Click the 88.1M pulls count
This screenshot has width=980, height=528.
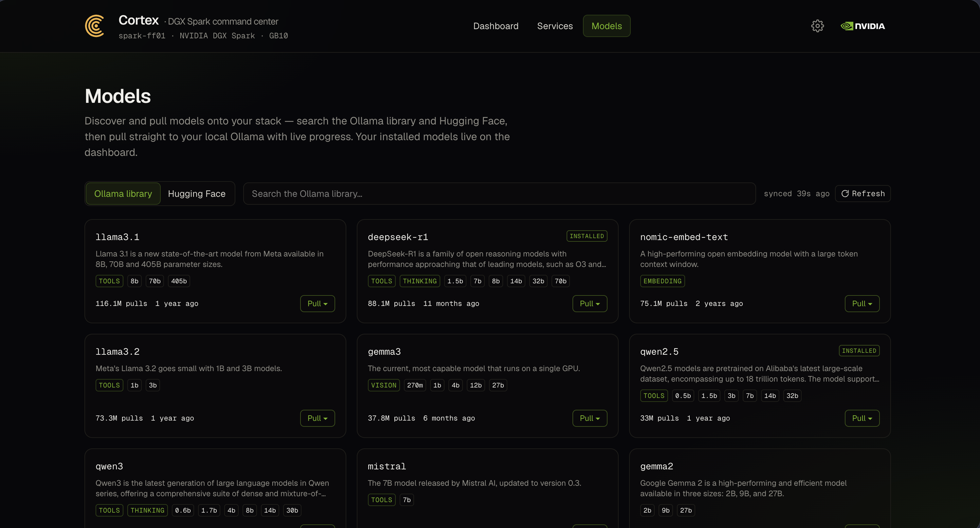(x=391, y=303)
